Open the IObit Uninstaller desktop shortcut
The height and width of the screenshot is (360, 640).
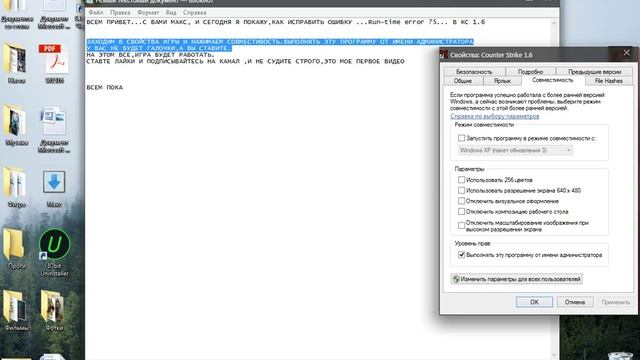pos(54,244)
